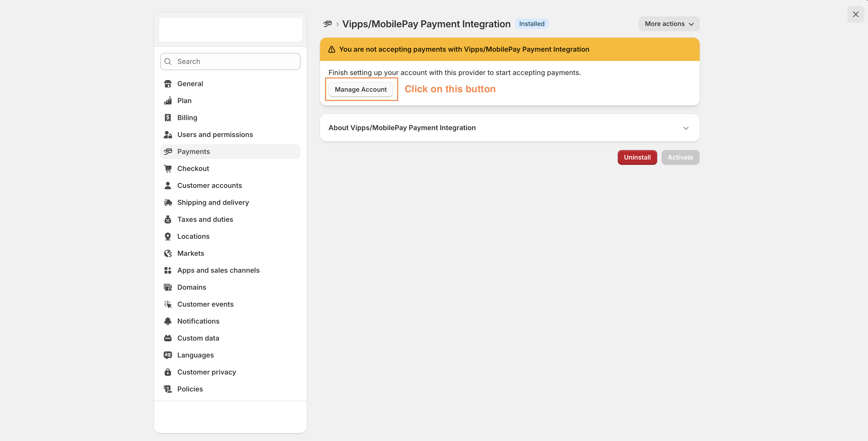
Task: Click the Shipping and delivery truck icon
Action: click(x=168, y=202)
